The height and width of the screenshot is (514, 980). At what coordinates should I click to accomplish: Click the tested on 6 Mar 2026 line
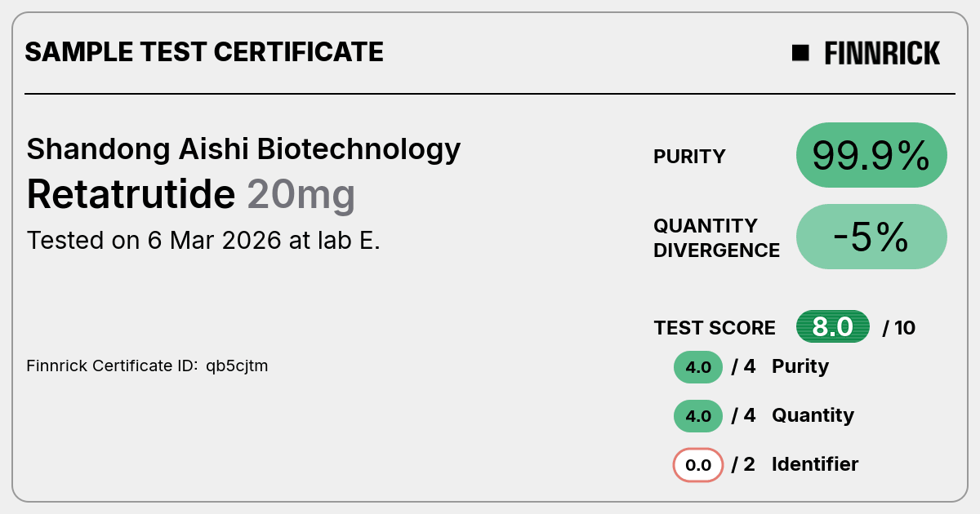coord(203,241)
